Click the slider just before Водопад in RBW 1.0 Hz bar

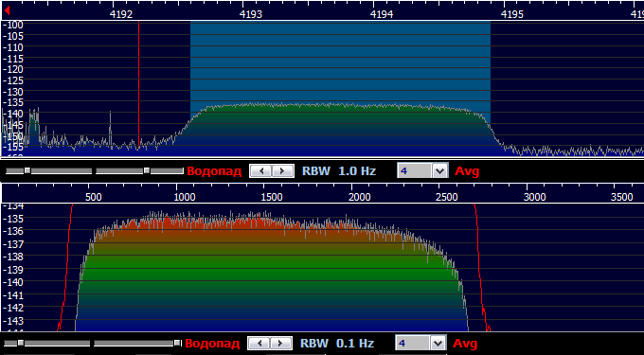pos(139,170)
